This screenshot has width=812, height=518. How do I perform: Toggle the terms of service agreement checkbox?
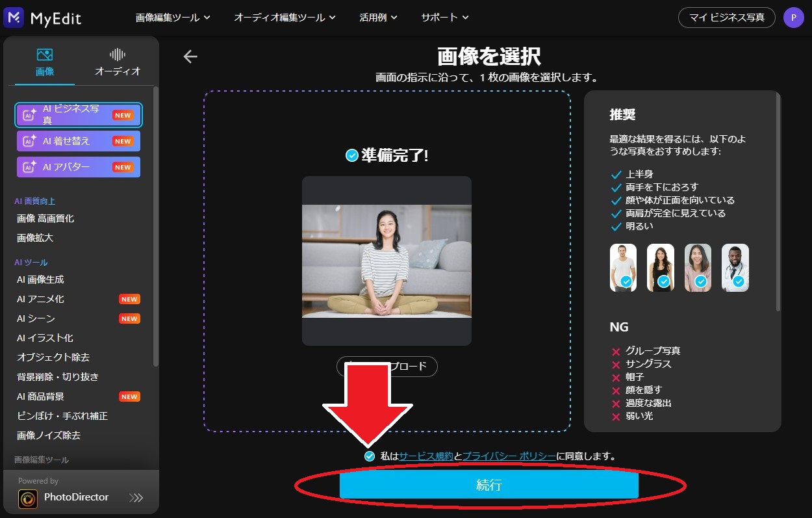370,456
